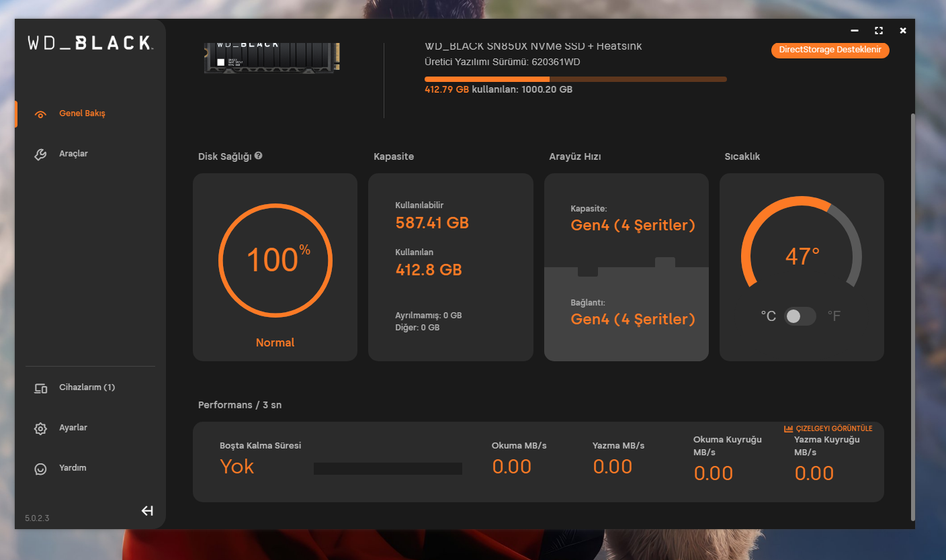946x560 pixels.
Task: Click the 'Yok' idle time value
Action: pyautogui.click(x=237, y=467)
